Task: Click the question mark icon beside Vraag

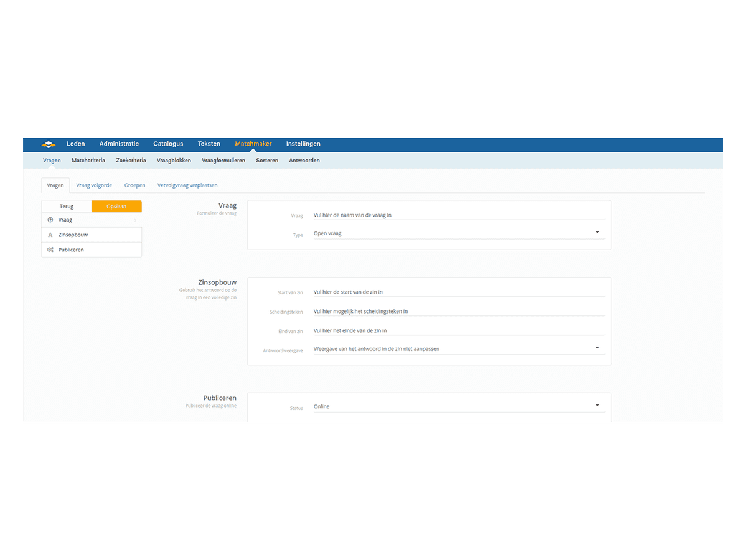Action: 50,220
